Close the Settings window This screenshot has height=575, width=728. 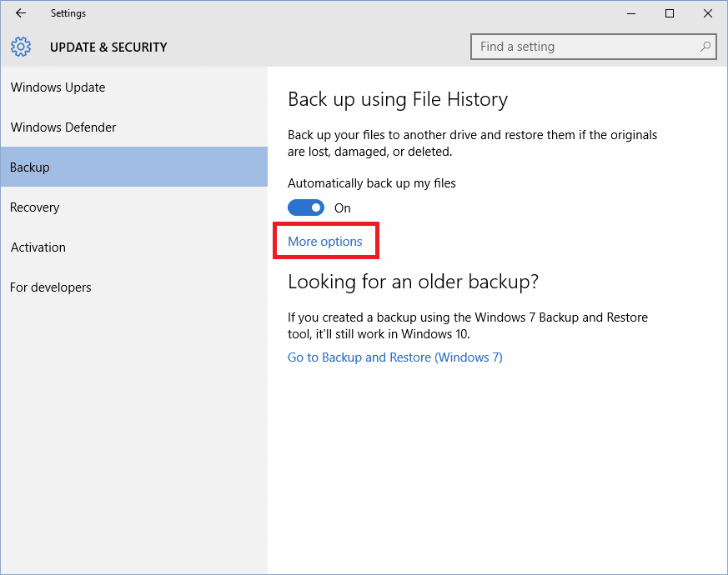708,13
